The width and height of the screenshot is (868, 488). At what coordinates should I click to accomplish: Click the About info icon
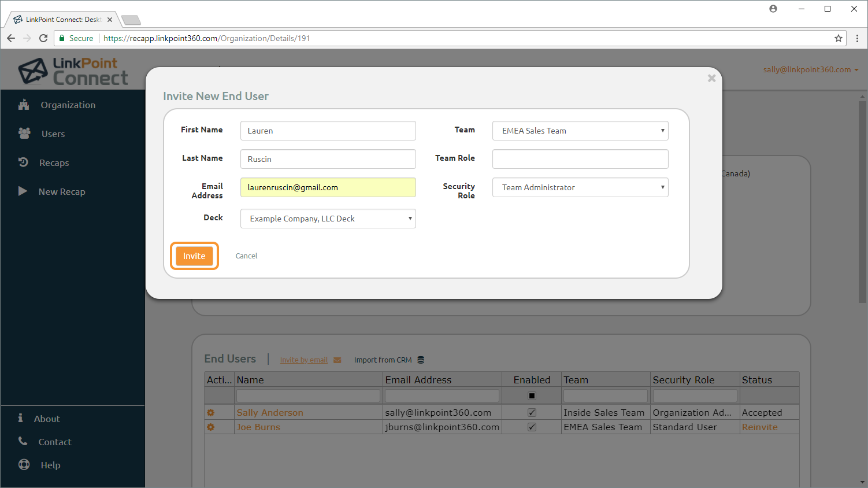20,418
